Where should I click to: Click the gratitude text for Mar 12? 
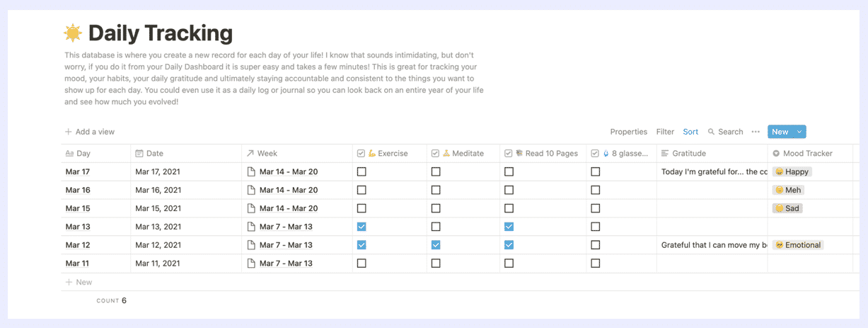[x=714, y=245]
